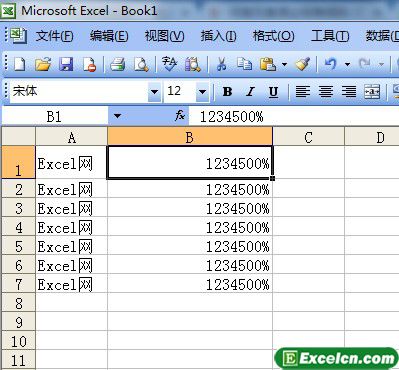This screenshot has height=370, width=399.
Task: Click the Select All corner button
Action: [18, 137]
